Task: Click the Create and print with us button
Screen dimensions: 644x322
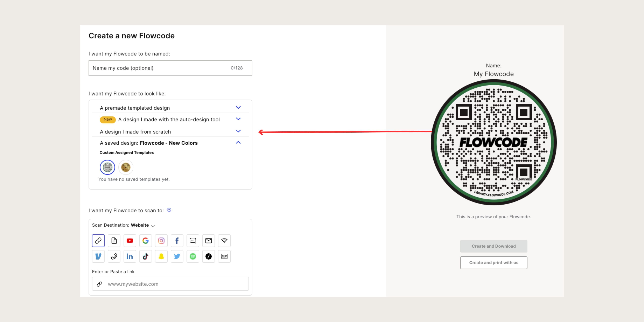Action: point(494,262)
